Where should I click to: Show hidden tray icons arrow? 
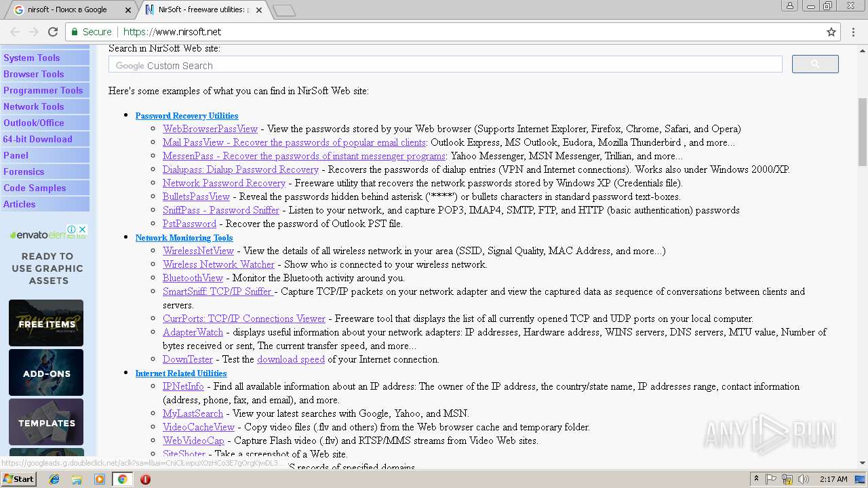[756, 479]
